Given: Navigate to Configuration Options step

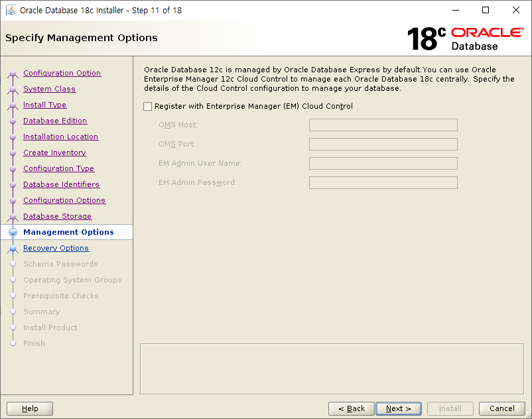Looking at the screenshot, I should pos(64,200).
